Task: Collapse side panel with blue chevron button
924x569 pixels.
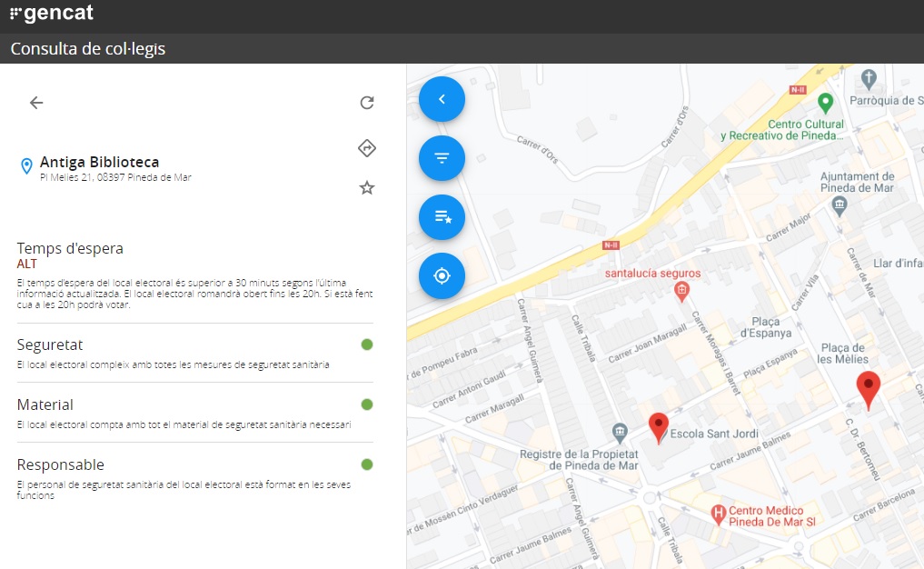Action: (x=442, y=99)
